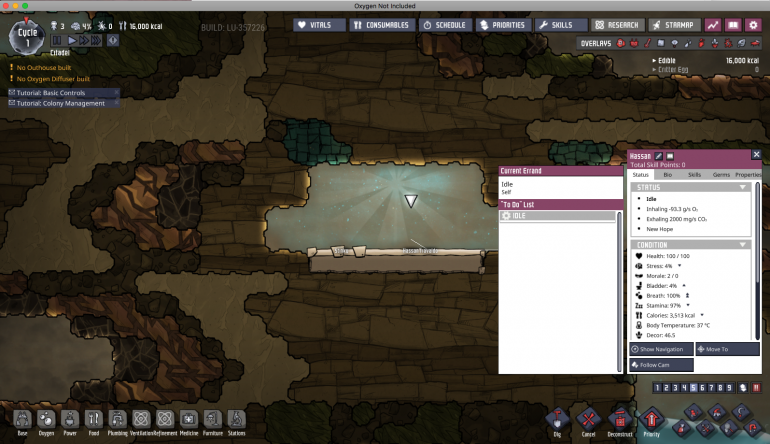Select priority level 5
The image size is (770, 444).
click(x=693, y=388)
